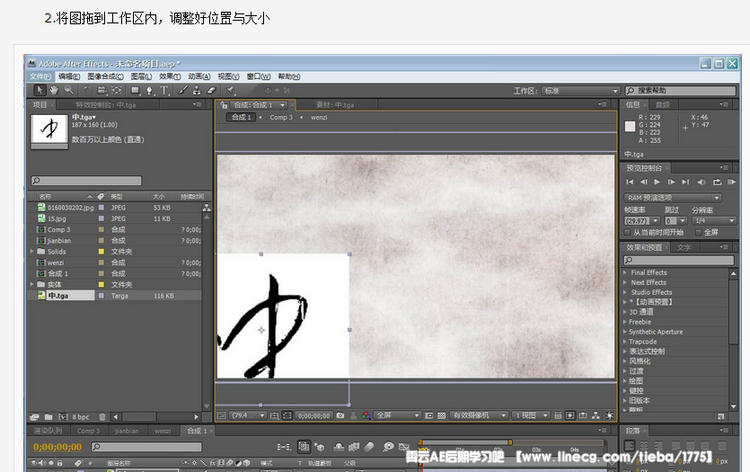Image resolution: width=750 pixels, height=472 pixels.
Task: Toggle the lock on composition viewer tab
Action: click(223, 105)
